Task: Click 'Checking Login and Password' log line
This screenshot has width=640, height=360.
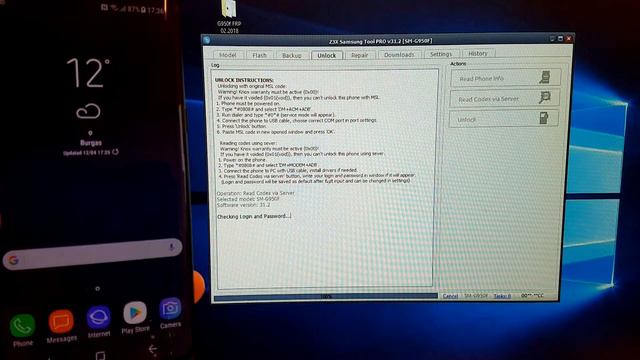Action: pyautogui.click(x=254, y=216)
